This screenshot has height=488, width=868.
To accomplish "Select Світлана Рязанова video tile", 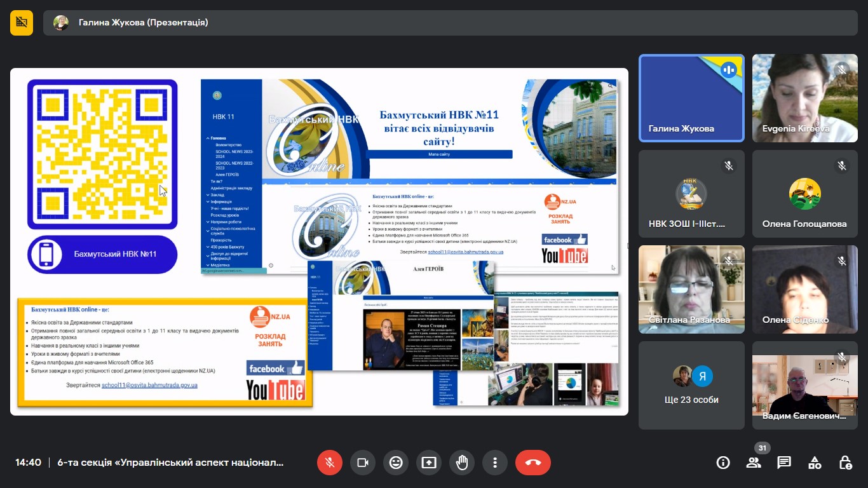I will (x=691, y=289).
